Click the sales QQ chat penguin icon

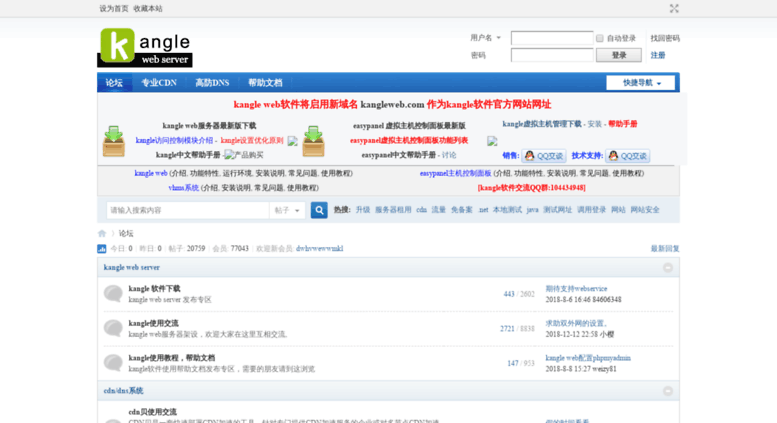(x=529, y=156)
